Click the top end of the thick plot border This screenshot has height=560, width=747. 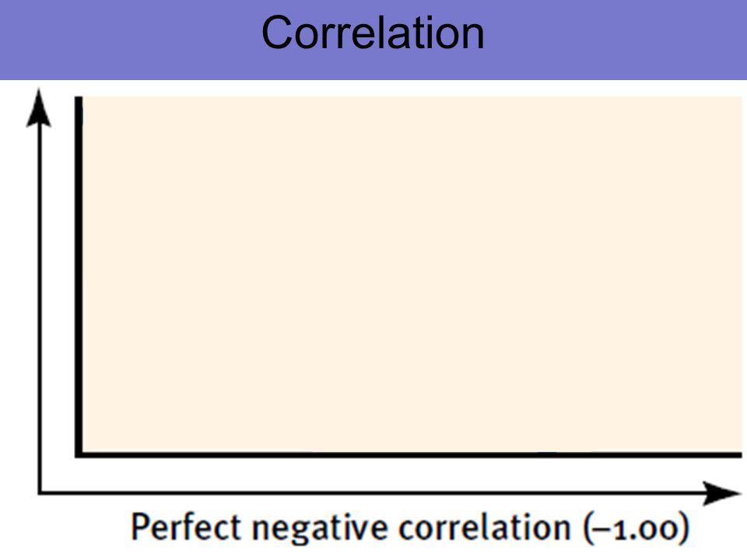tap(79, 99)
